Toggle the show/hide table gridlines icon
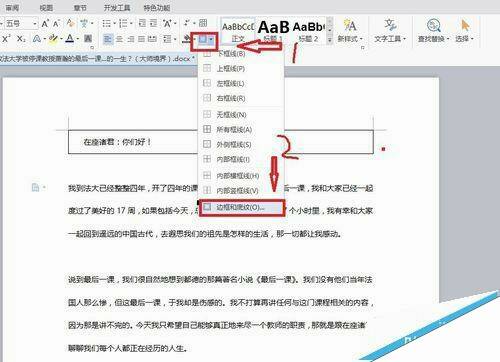 tap(203, 23)
